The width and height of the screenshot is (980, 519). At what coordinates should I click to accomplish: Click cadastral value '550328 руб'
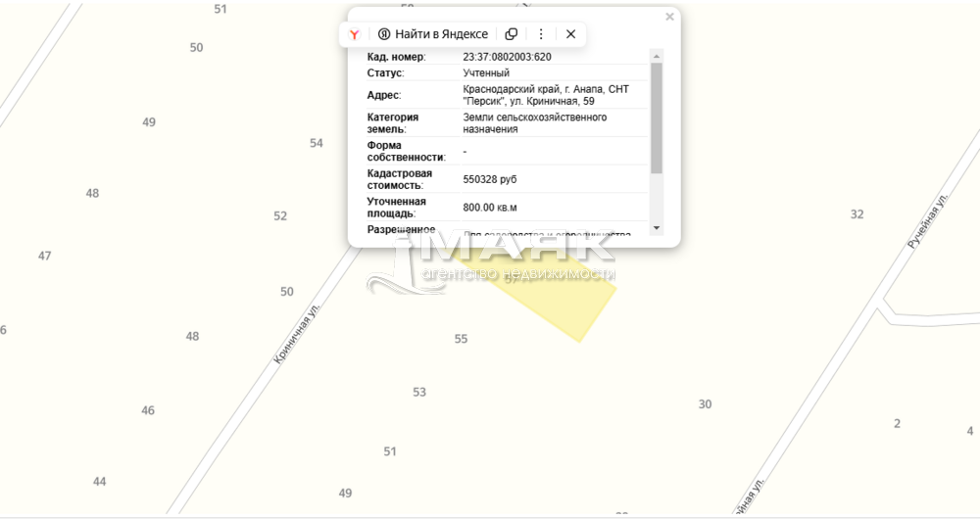[489, 179]
